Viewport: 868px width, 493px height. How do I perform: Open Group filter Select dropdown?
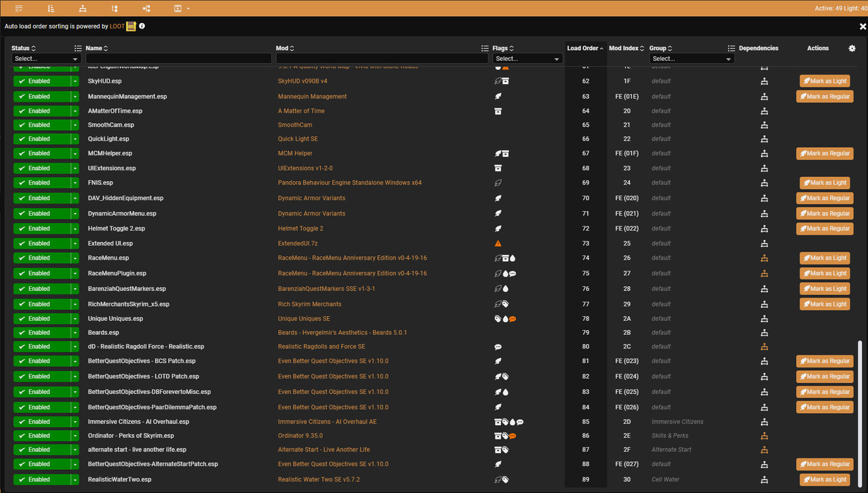point(692,59)
